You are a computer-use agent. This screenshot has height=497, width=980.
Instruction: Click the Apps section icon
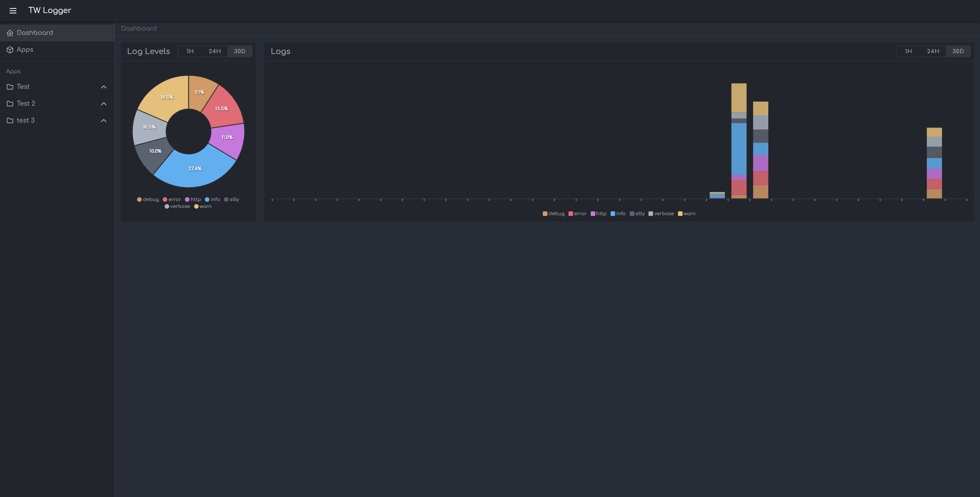[x=10, y=50]
